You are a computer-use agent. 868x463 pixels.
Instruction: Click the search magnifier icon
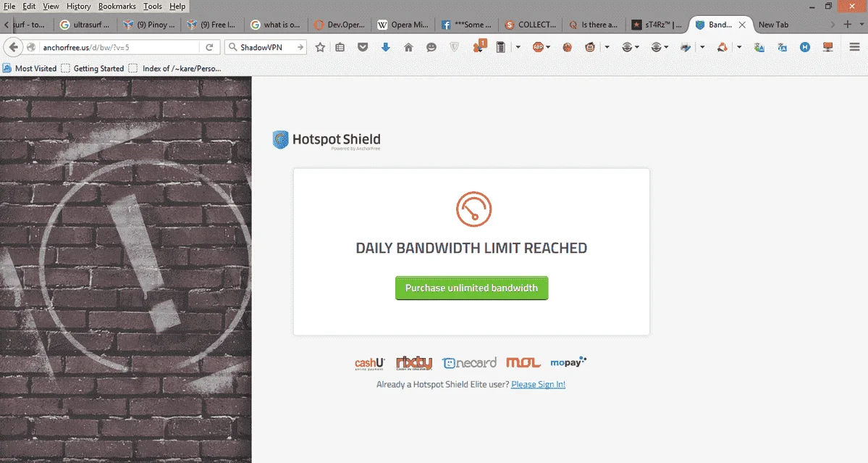coord(233,48)
